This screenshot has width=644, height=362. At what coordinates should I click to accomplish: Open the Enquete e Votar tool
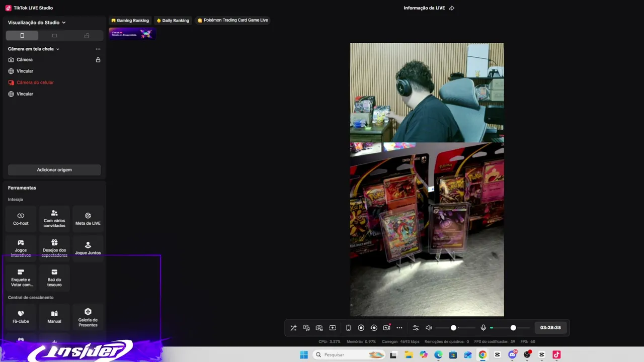(21, 278)
